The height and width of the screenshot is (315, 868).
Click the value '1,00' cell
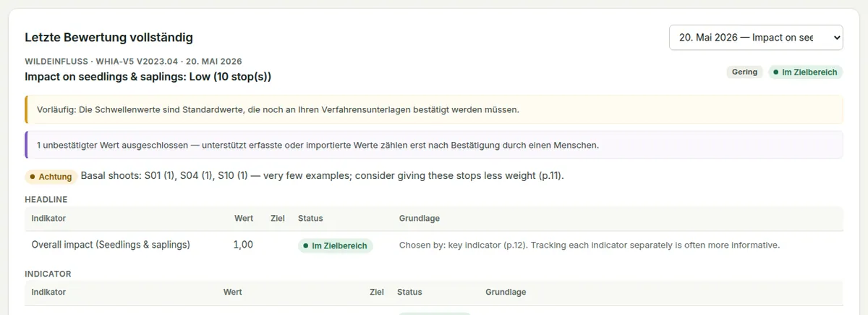(243, 245)
